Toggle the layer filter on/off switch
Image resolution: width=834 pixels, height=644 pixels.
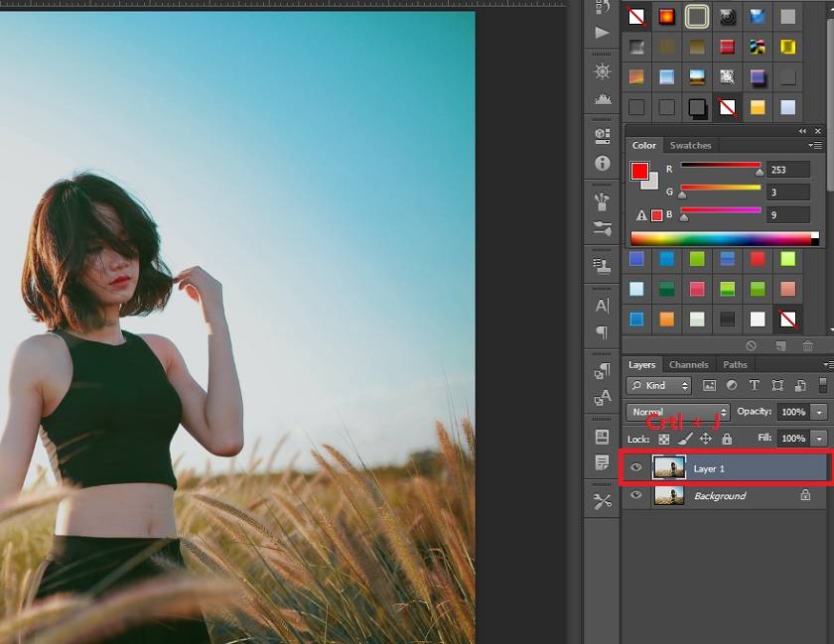[x=823, y=385]
